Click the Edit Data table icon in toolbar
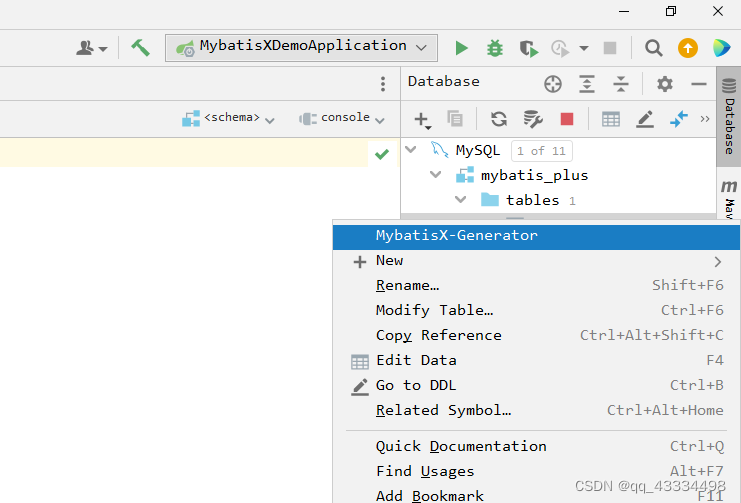The width and height of the screenshot is (741, 503). [x=611, y=119]
